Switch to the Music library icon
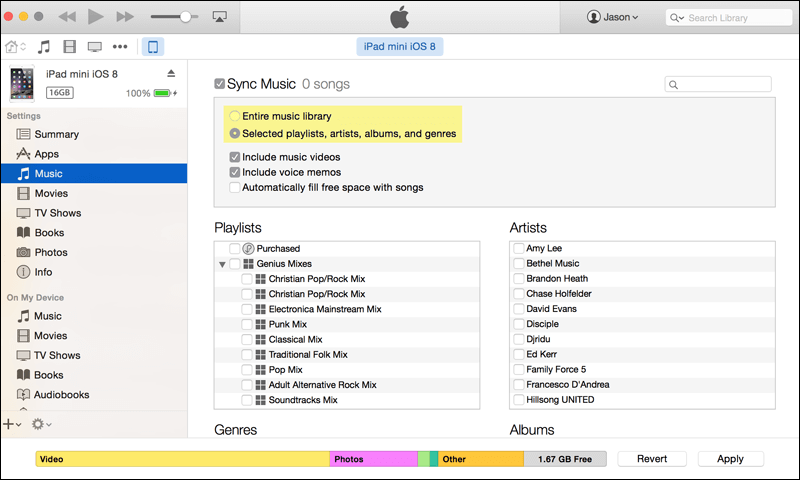This screenshot has height=480, width=800. tap(44, 47)
